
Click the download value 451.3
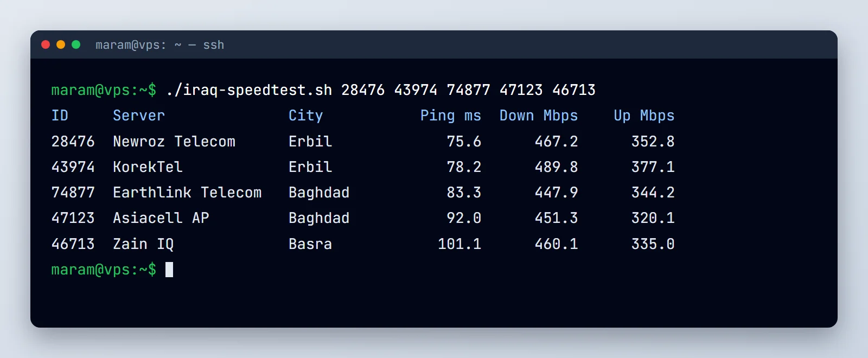[x=557, y=218]
